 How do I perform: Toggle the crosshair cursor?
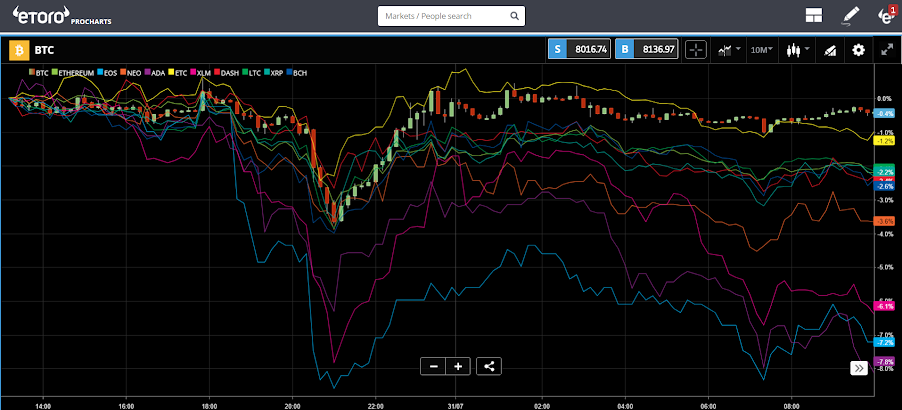[x=695, y=50]
